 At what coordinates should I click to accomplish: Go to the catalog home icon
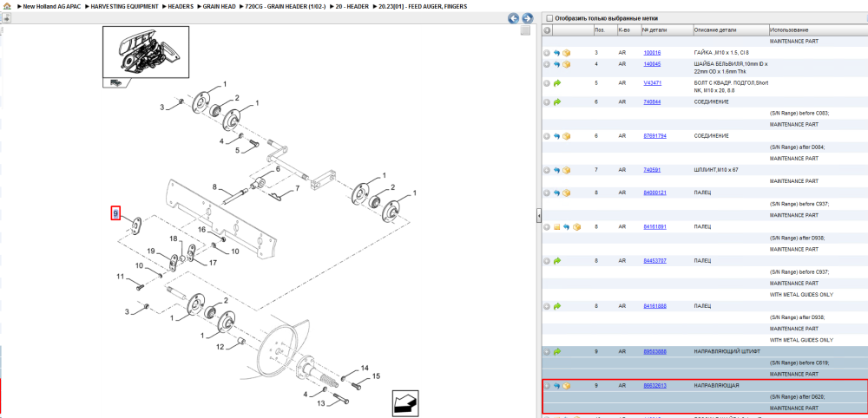pyautogui.click(x=7, y=7)
